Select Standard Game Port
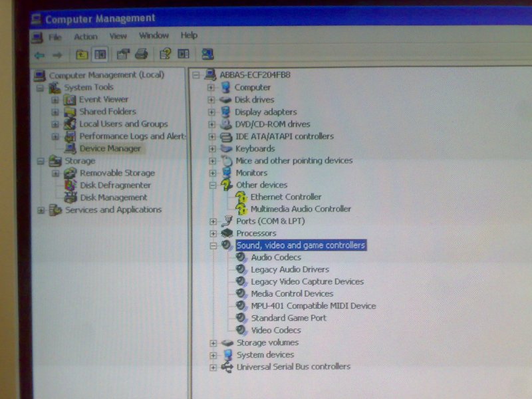The image size is (532, 399). point(289,319)
